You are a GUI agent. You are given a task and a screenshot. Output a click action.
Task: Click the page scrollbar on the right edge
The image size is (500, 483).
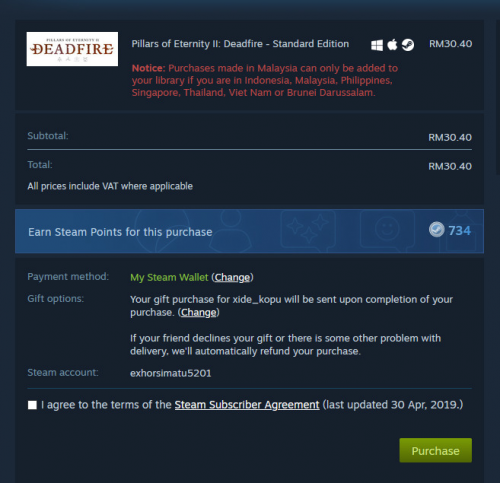pos(498,97)
